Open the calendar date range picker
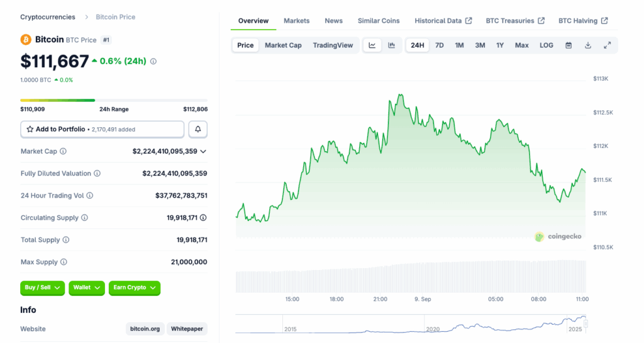644x343 pixels. (x=569, y=45)
